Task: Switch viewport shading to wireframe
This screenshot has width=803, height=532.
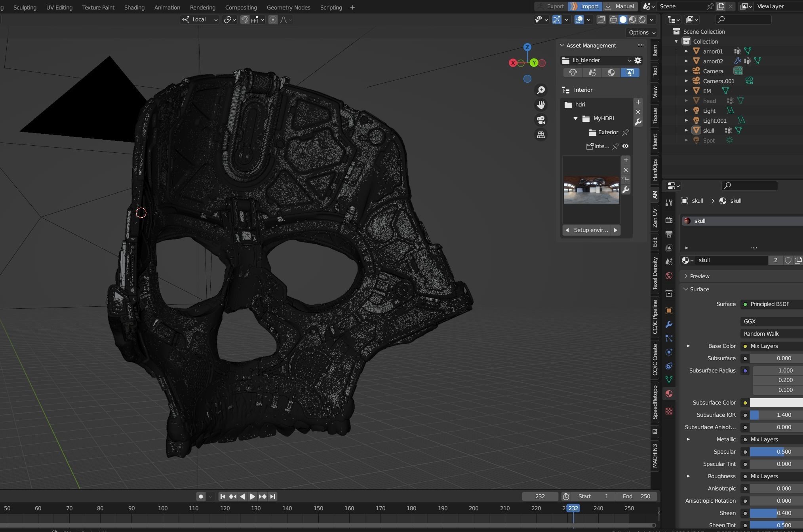Action: click(x=613, y=20)
